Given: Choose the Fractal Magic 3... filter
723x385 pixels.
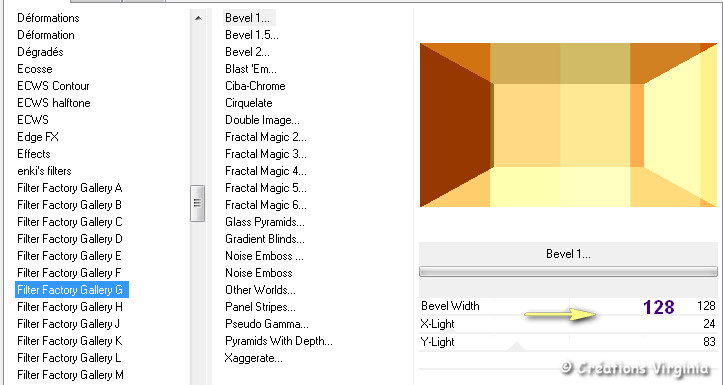Looking at the screenshot, I should (x=266, y=154).
